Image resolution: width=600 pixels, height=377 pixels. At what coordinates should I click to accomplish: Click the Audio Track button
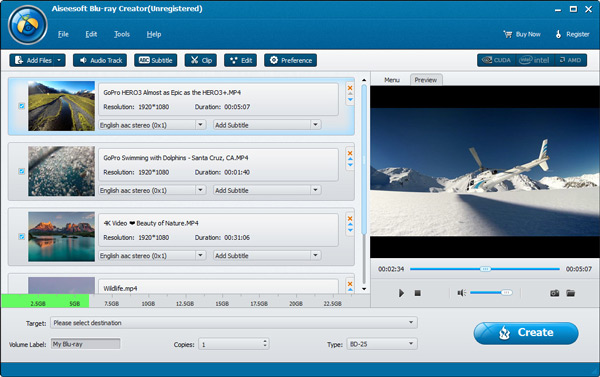pyautogui.click(x=100, y=60)
